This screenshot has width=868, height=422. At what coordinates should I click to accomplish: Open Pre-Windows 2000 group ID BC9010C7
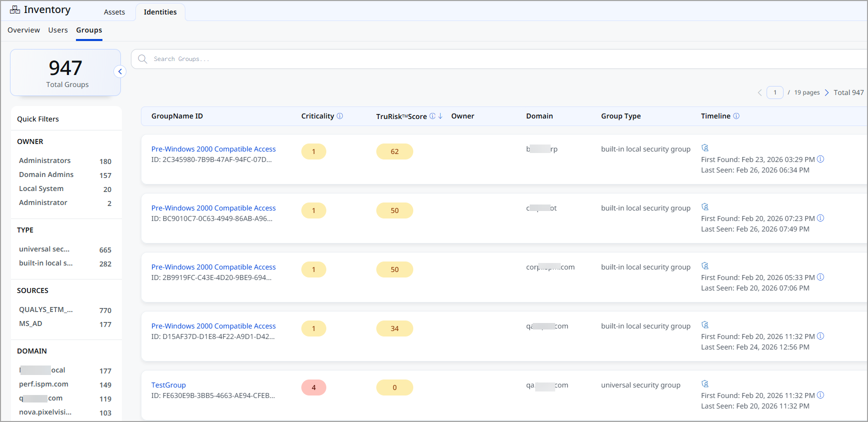click(x=213, y=208)
